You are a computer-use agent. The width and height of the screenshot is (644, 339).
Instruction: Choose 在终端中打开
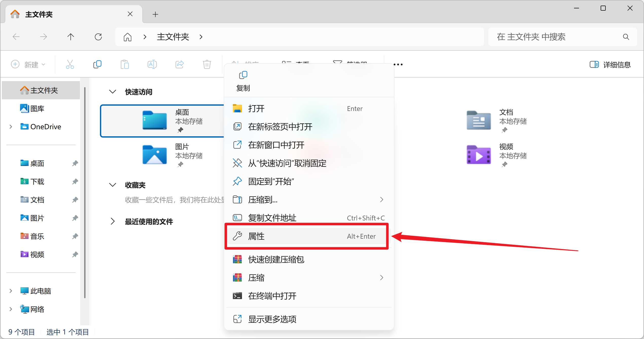309,296
